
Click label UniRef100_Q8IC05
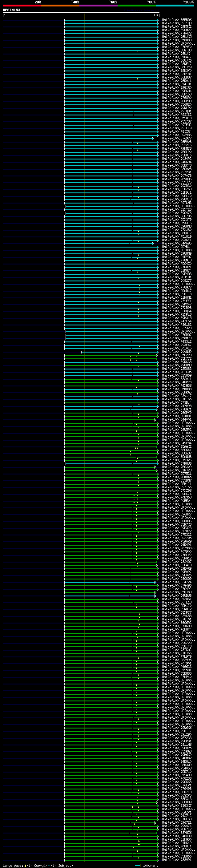pos(177,372)
